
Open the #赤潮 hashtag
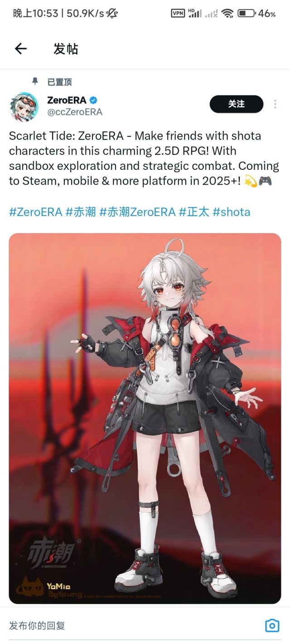pyautogui.click(x=81, y=211)
